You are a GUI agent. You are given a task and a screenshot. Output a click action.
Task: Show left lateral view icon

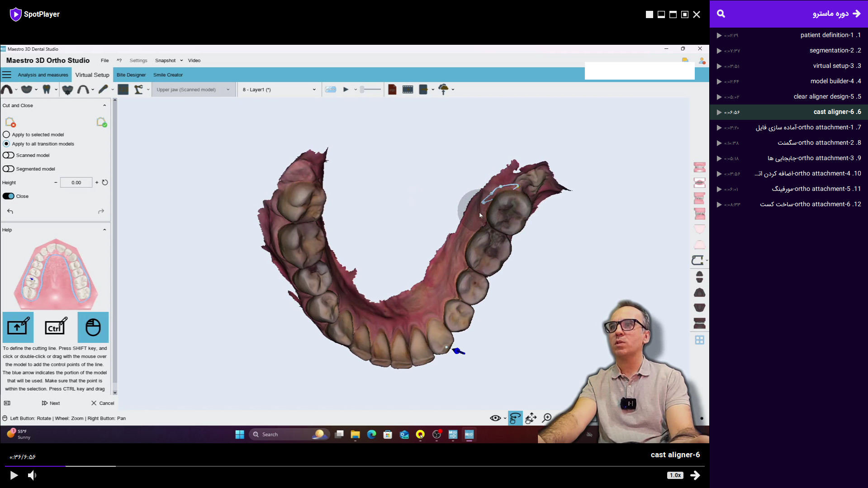pyautogui.click(x=699, y=213)
